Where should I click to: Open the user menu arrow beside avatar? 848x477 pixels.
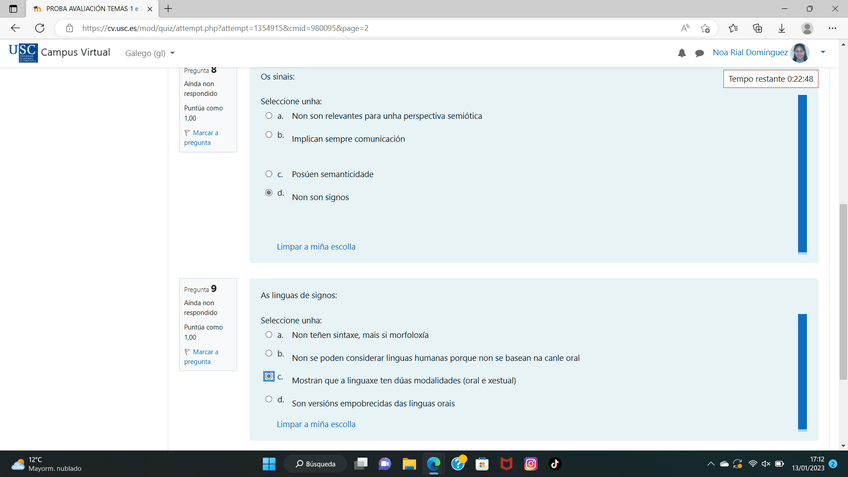(823, 53)
